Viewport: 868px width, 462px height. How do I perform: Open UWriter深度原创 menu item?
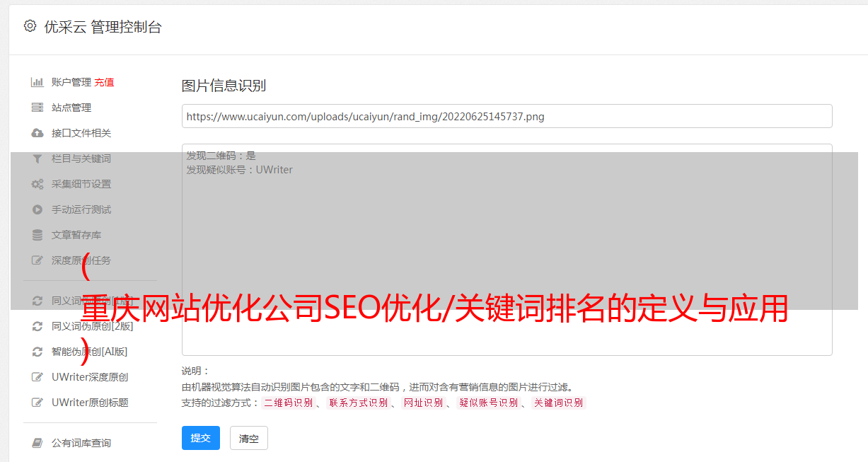point(90,377)
